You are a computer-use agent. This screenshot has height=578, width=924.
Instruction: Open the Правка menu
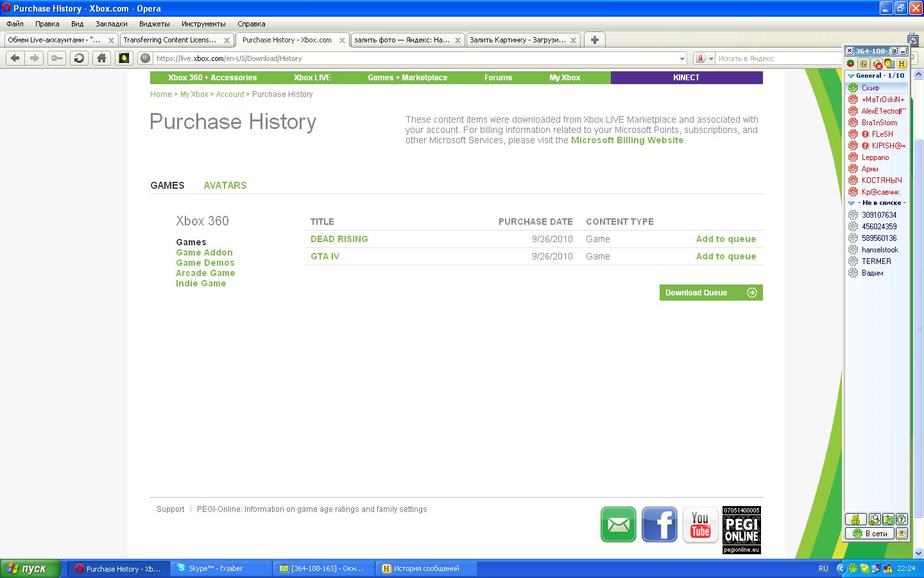point(47,24)
